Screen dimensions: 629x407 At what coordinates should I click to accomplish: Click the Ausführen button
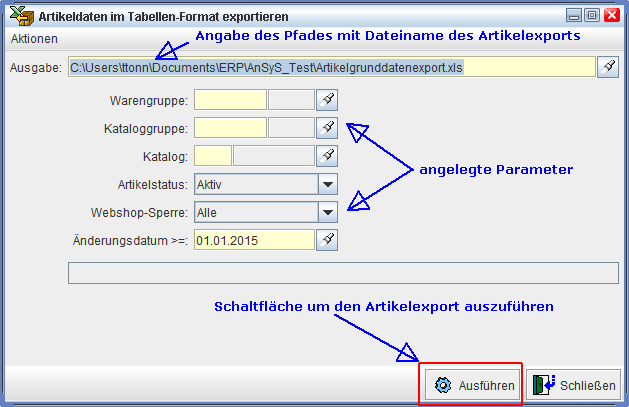pos(472,385)
